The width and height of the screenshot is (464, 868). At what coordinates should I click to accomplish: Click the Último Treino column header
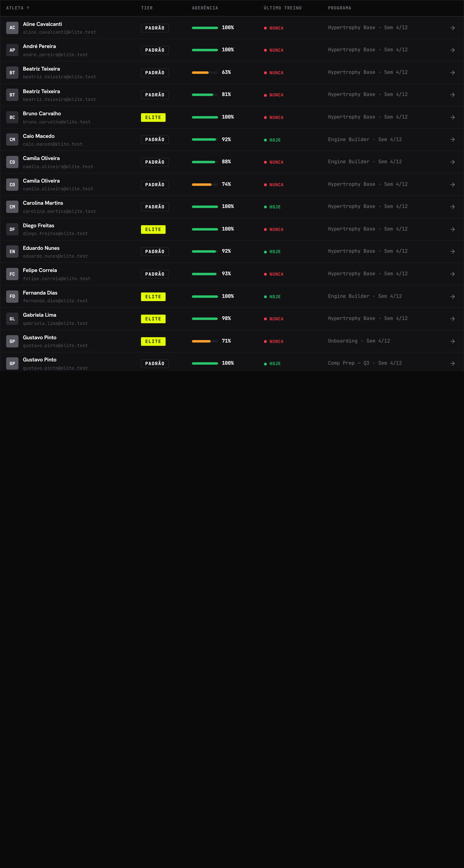[282, 8]
